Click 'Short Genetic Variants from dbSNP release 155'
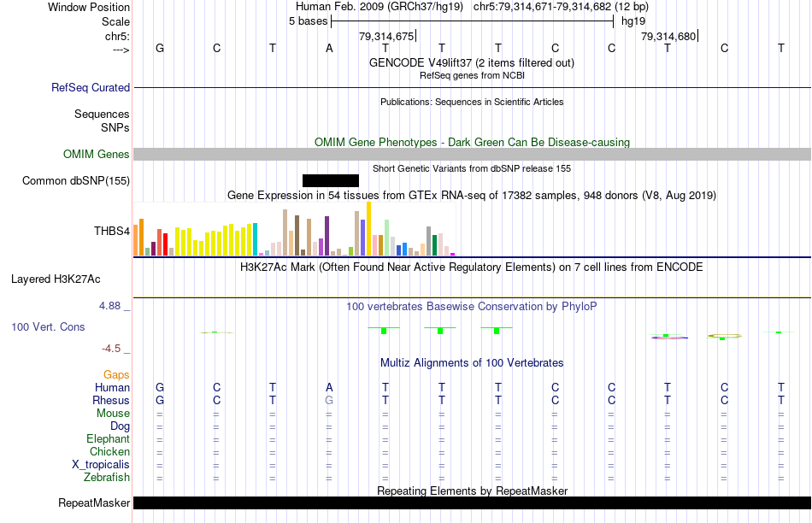Viewport: 812px width, 523px height. click(472, 168)
